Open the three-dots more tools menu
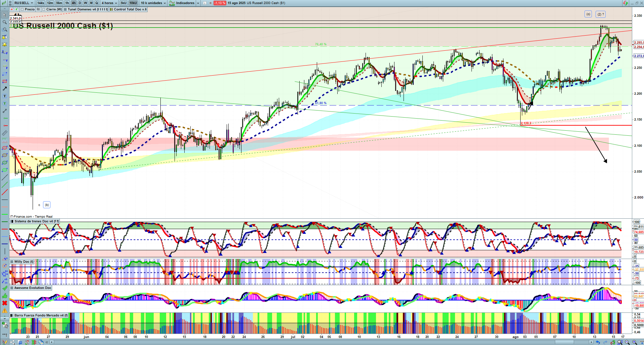This screenshot has width=644, height=345. (x=5, y=335)
